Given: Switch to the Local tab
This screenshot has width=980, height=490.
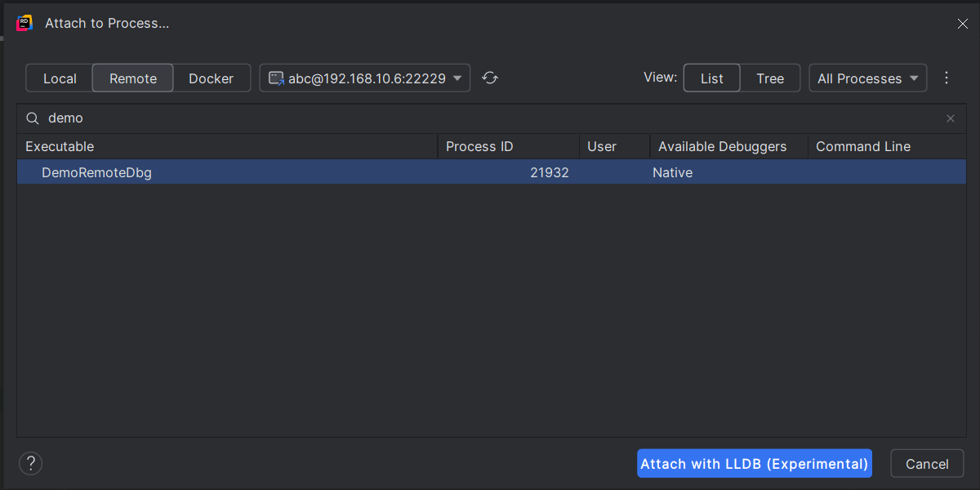Looking at the screenshot, I should [x=59, y=78].
